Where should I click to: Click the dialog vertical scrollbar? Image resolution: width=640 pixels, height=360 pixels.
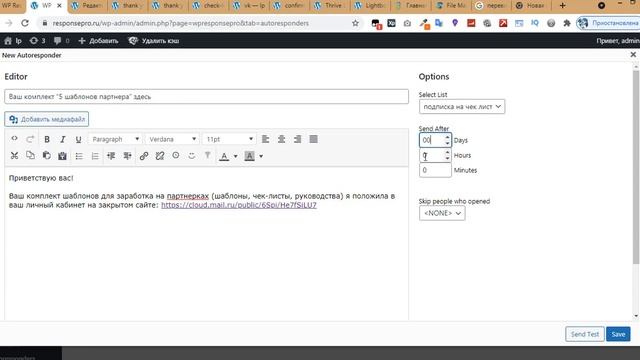click(x=636, y=167)
